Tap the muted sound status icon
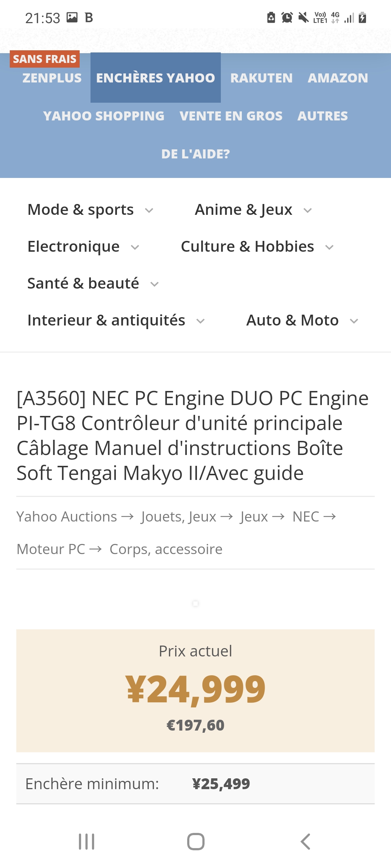Screen dimensions: 391x868 click(x=303, y=17)
